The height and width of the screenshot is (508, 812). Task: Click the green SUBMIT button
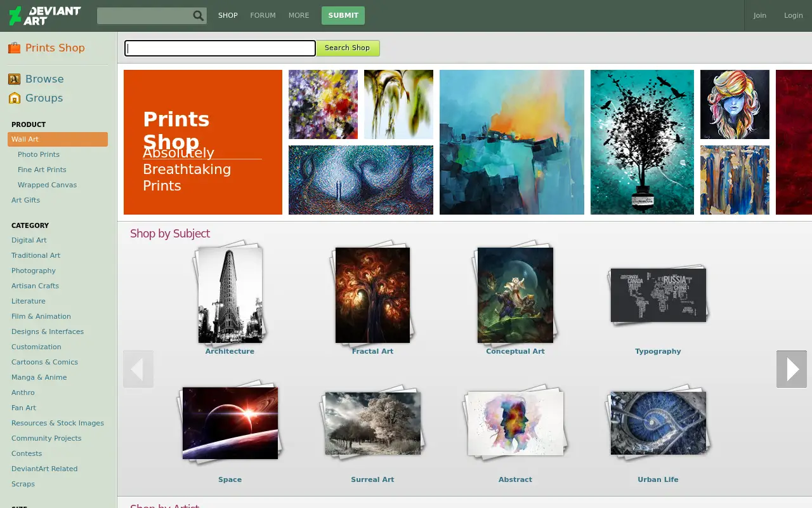tap(343, 15)
